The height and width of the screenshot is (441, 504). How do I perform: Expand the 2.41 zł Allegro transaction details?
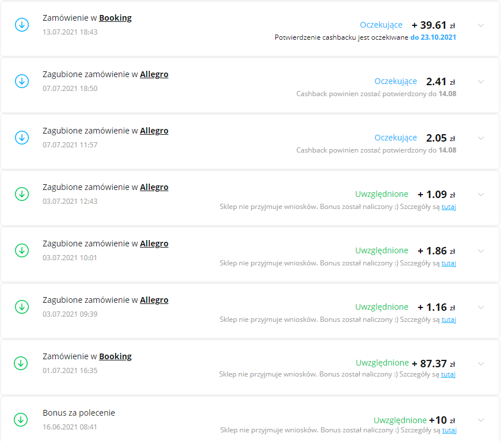click(481, 82)
